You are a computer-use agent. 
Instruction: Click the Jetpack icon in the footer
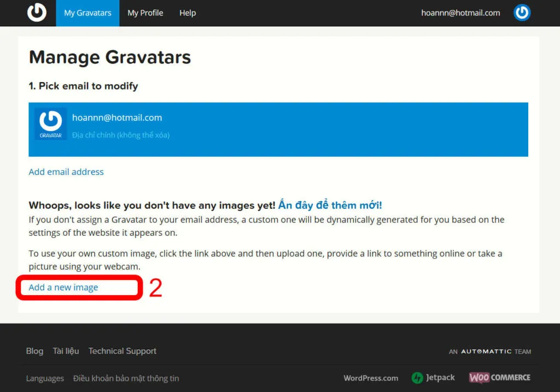pos(417,377)
